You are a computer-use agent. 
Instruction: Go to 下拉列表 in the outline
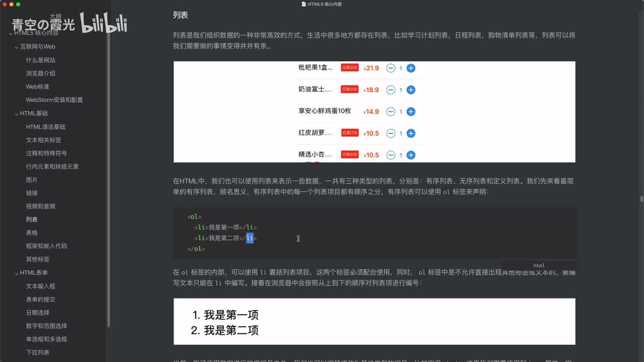point(38,352)
